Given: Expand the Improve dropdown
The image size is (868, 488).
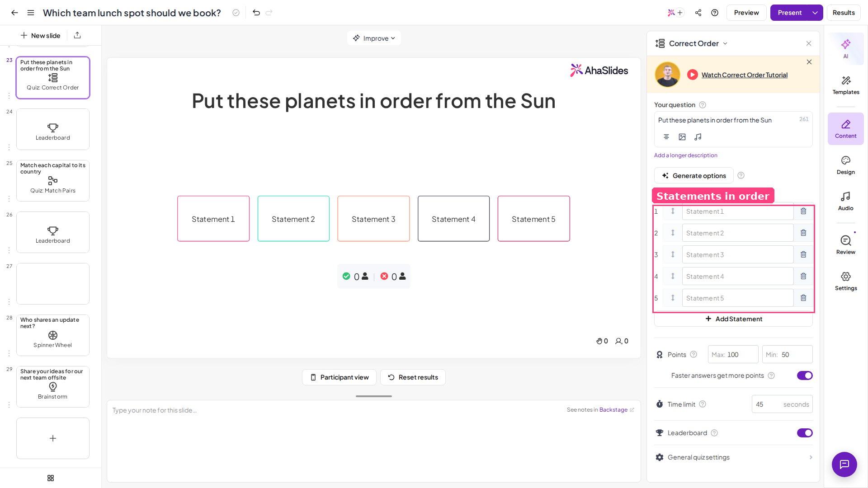Looking at the screenshot, I should 374,38.
